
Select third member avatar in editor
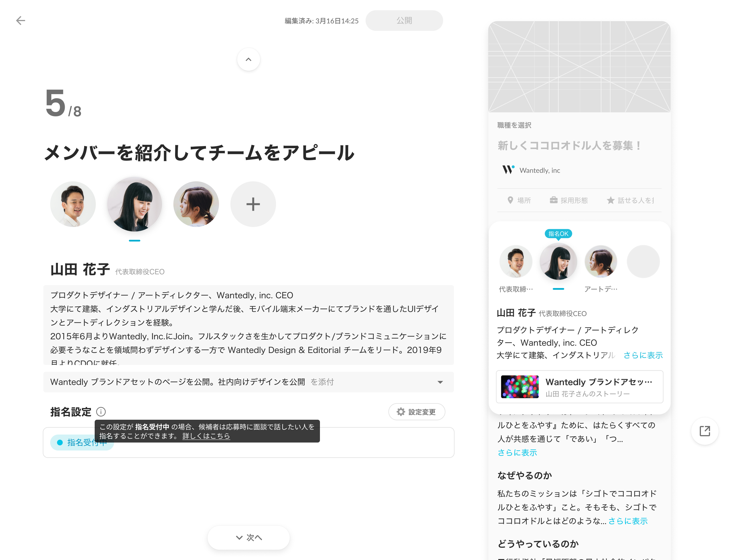coord(196,204)
